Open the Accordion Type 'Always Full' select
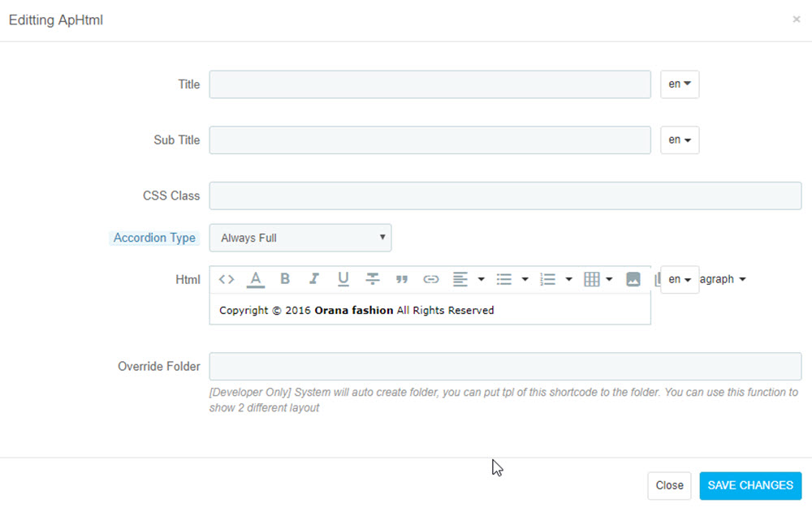The image size is (812, 512). (x=300, y=238)
